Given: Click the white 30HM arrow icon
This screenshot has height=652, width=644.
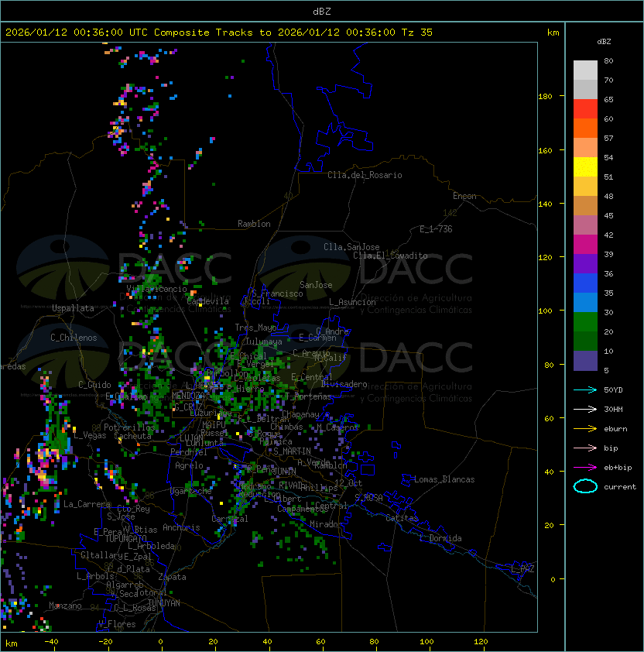Looking at the screenshot, I should coord(585,409).
